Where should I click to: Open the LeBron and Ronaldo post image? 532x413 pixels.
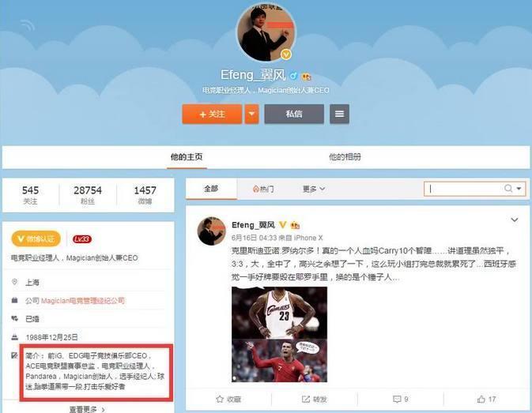(279, 334)
